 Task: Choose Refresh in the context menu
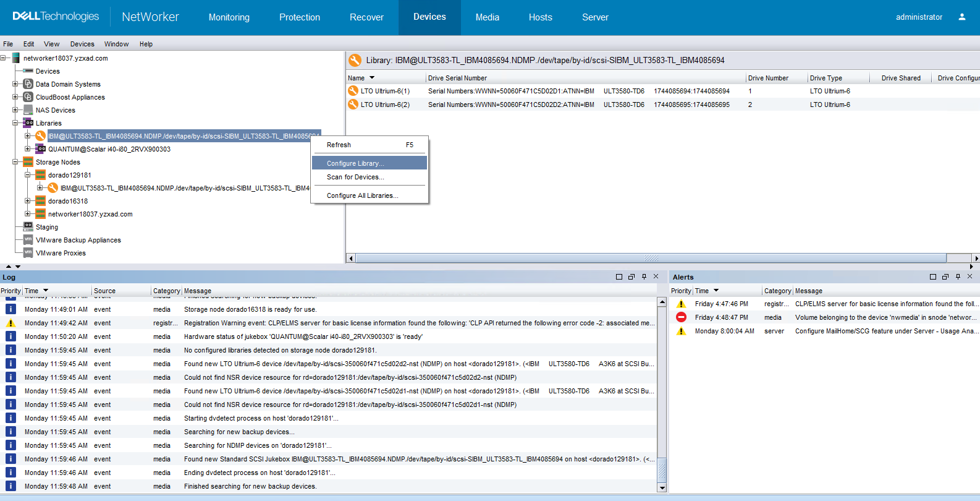pyautogui.click(x=370, y=145)
